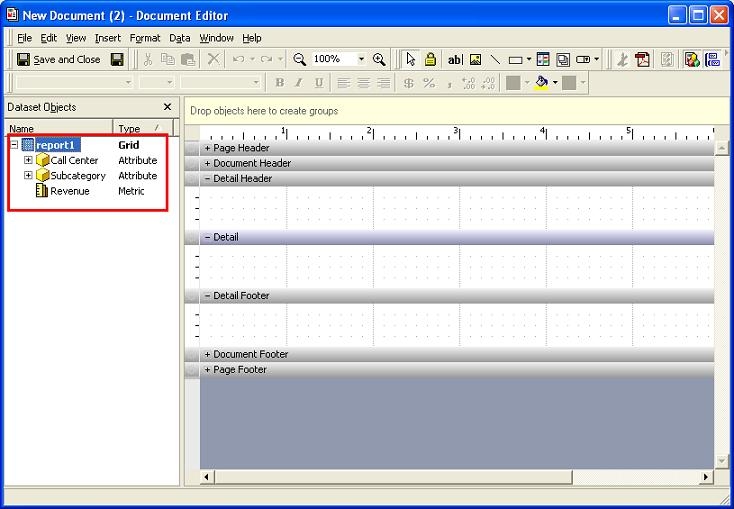This screenshot has width=734, height=509.
Task: Click the zoom out magnifier
Action: point(301,60)
